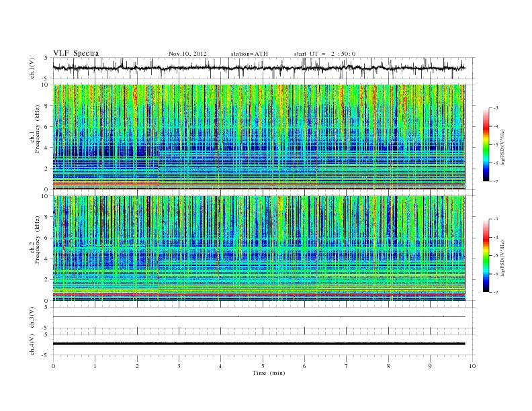Viewport: 532px width, 411px height.
Task: Select ch.2 colorbar "log(PSD)(V²/Hz)" label
Action: (x=502, y=258)
